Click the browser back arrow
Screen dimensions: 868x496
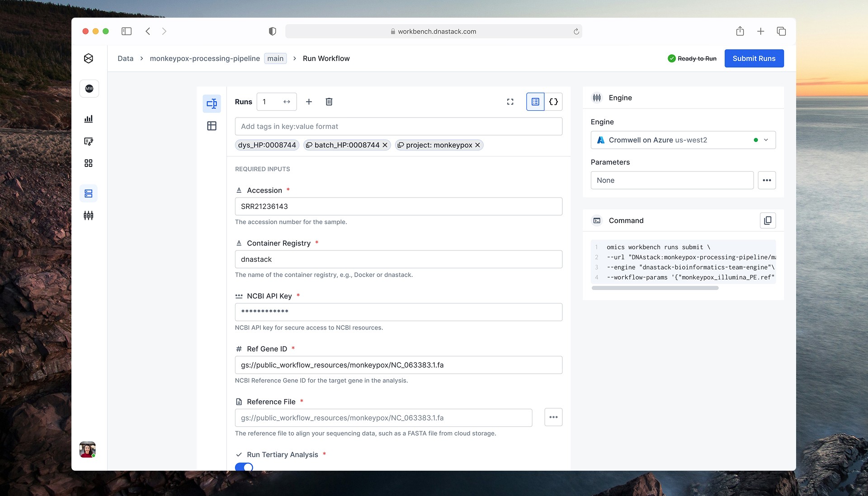click(x=148, y=31)
